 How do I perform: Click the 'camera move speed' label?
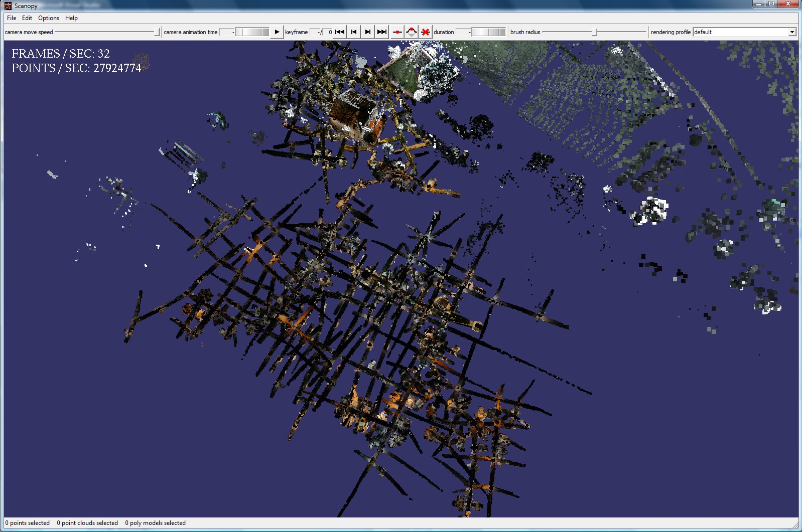(x=29, y=32)
